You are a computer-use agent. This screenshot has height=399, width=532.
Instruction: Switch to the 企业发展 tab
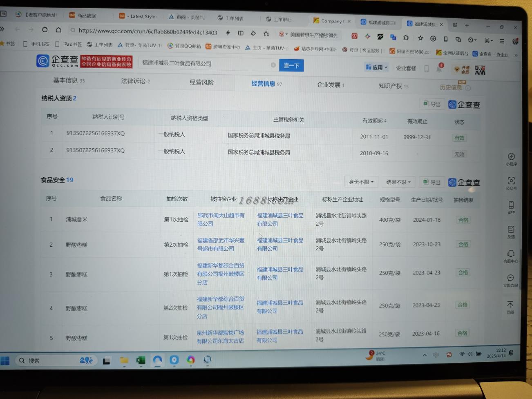pyautogui.click(x=331, y=85)
